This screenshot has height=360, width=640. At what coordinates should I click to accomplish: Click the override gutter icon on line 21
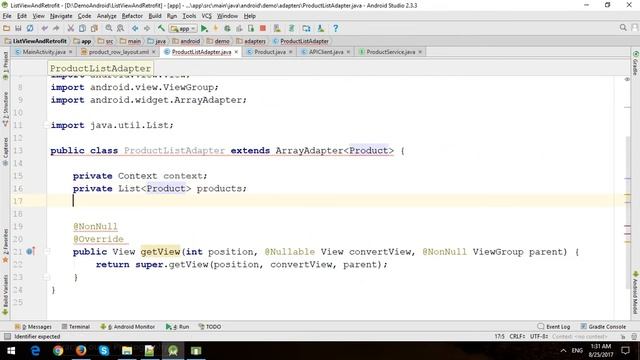click(x=30, y=251)
